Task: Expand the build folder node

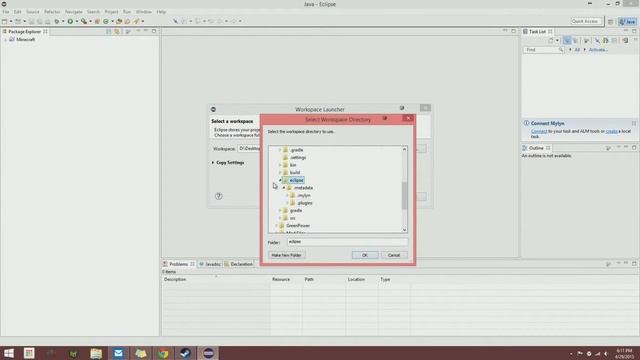Action: [x=280, y=173]
